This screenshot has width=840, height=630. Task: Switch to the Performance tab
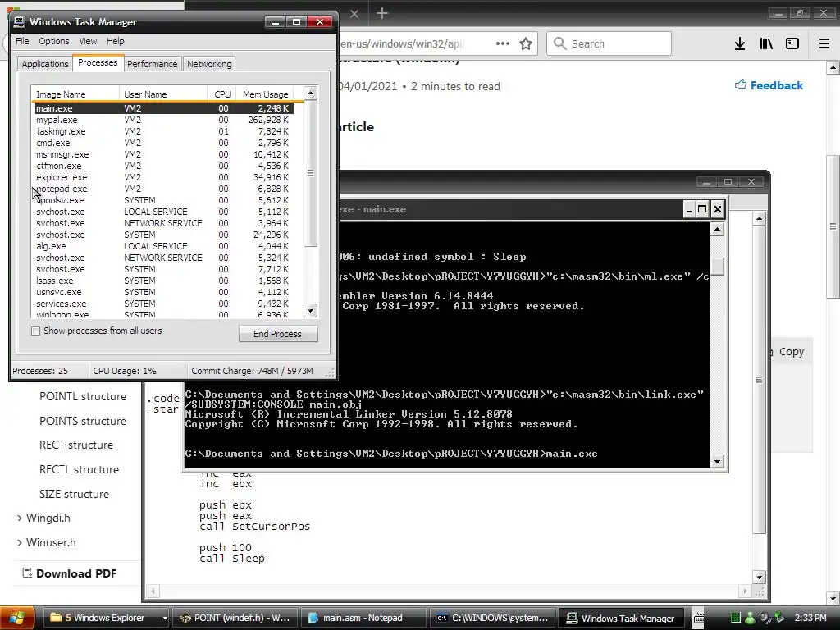coord(152,64)
